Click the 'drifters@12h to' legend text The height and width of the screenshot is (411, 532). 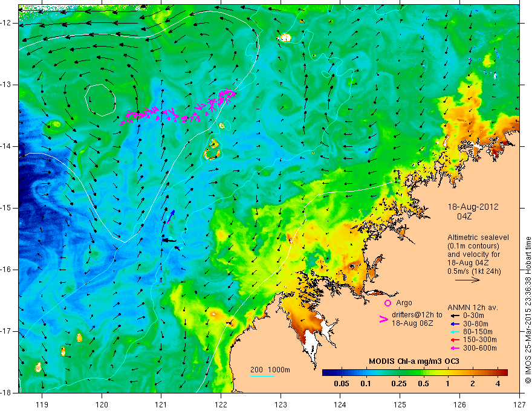[x=417, y=315]
